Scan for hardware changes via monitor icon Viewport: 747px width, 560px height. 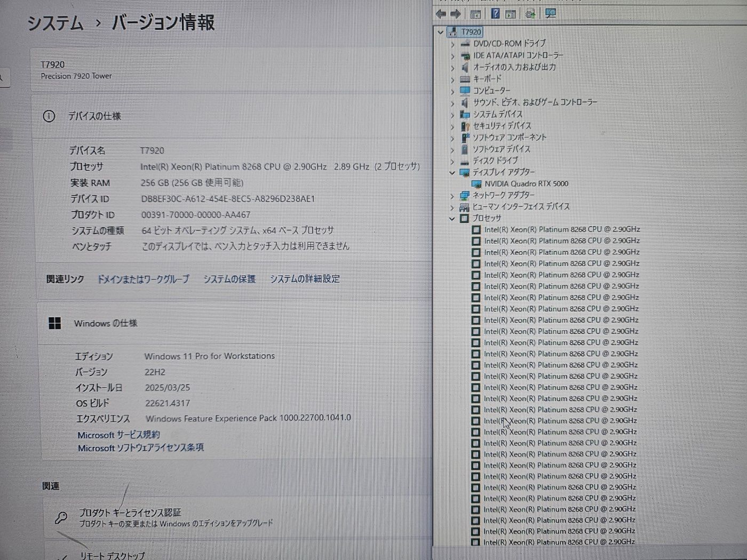tap(551, 13)
